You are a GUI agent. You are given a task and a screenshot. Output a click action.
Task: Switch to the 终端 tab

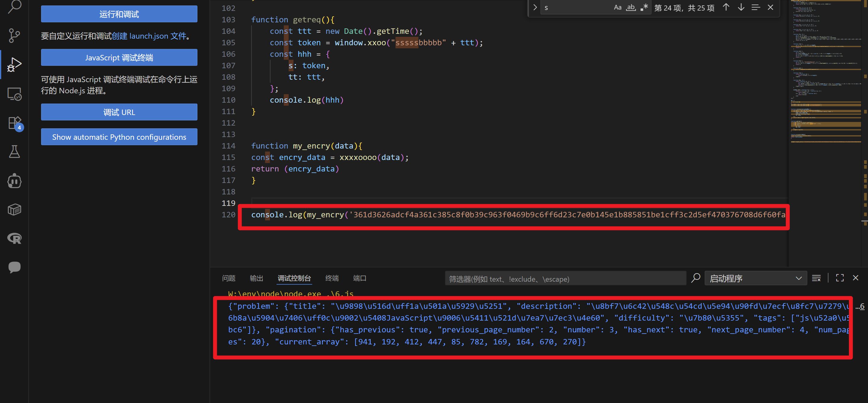(x=332, y=278)
